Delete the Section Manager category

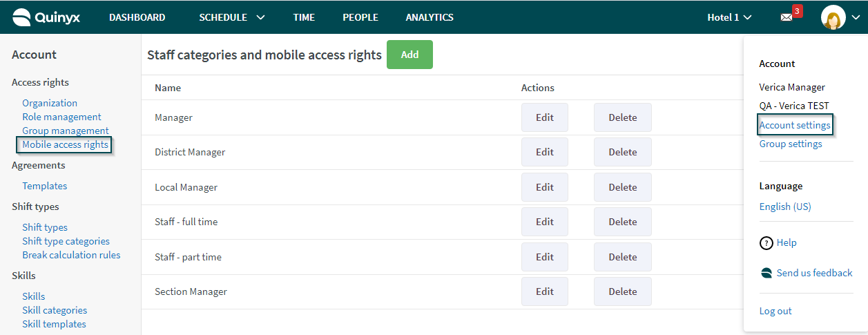[x=623, y=291]
